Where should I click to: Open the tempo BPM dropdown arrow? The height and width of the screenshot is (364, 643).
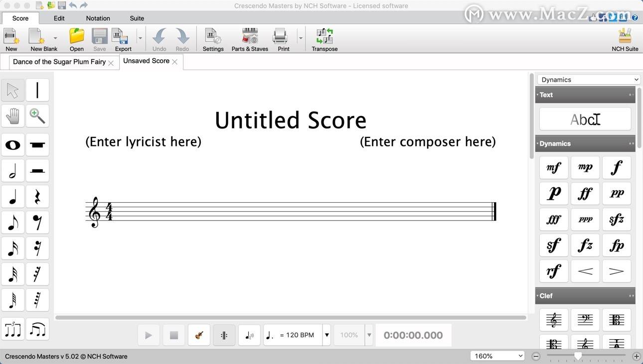327,335
